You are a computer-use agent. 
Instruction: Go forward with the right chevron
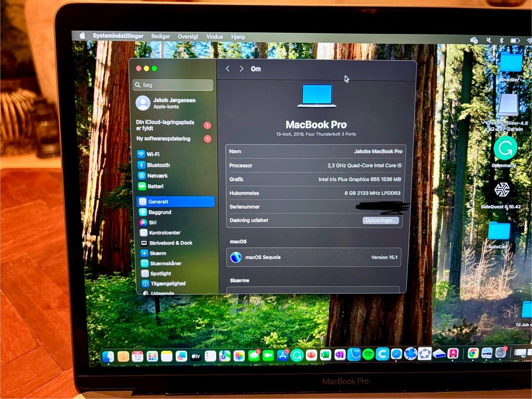[x=241, y=69]
